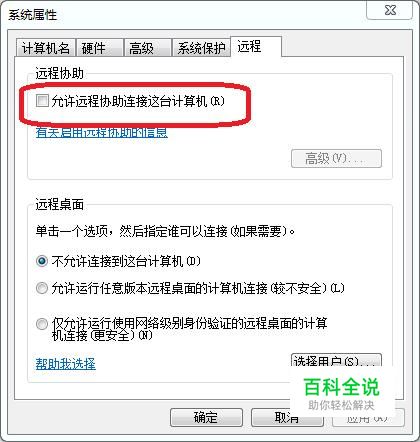
Task: Click the 高级(V)... button in 远程协助
Action: [336, 158]
